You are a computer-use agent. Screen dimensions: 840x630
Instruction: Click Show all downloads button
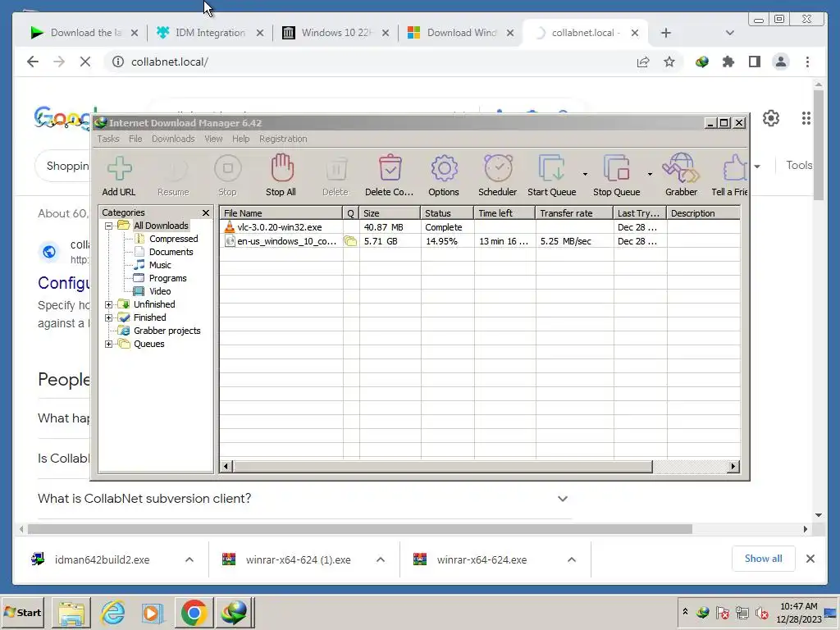[x=763, y=559]
